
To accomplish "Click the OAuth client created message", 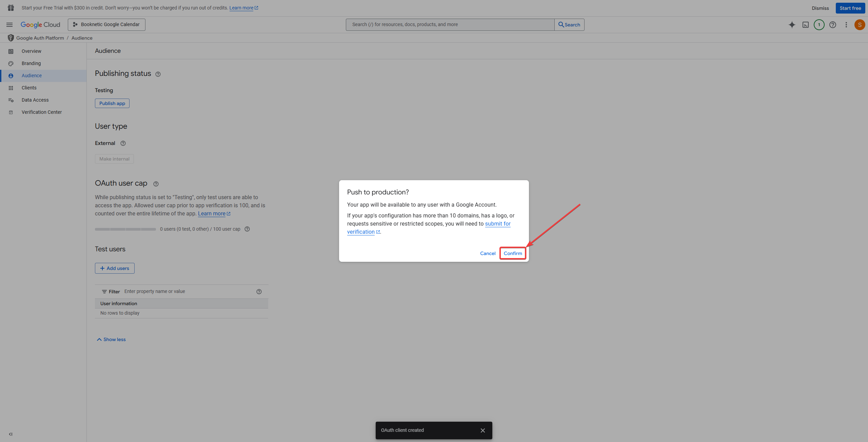I will 402,430.
